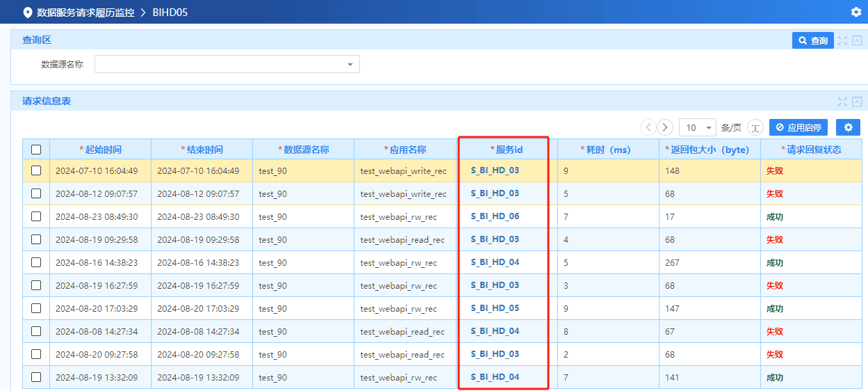Click test_webapi_write_rec in 2024-07-10 row
Screen dimensions: 868x391
coord(403,171)
